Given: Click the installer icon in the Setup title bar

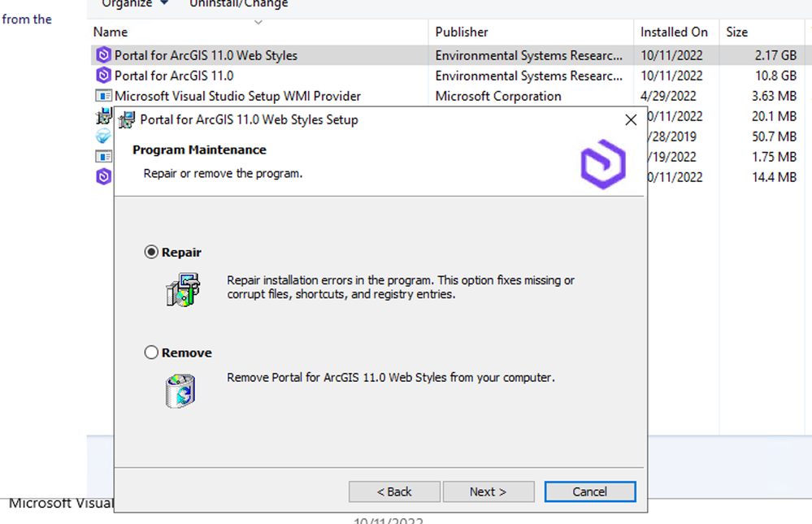Looking at the screenshot, I should pyautogui.click(x=127, y=120).
